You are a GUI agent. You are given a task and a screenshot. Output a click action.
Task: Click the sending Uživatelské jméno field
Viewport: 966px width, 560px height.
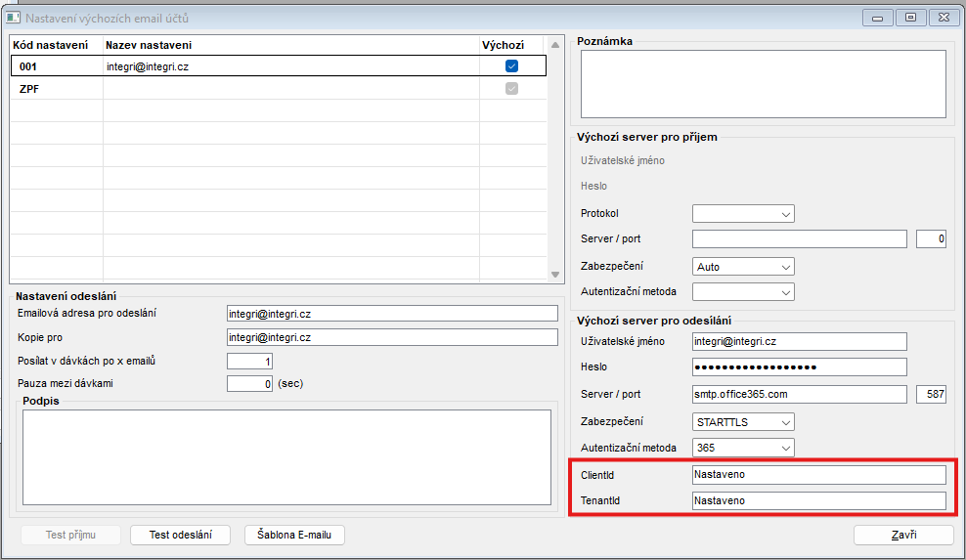coord(800,341)
